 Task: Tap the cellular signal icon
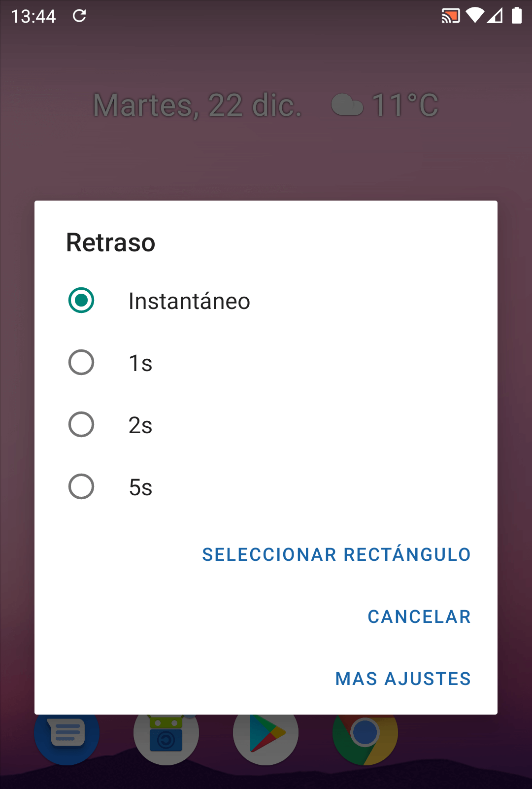tap(495, 16)
